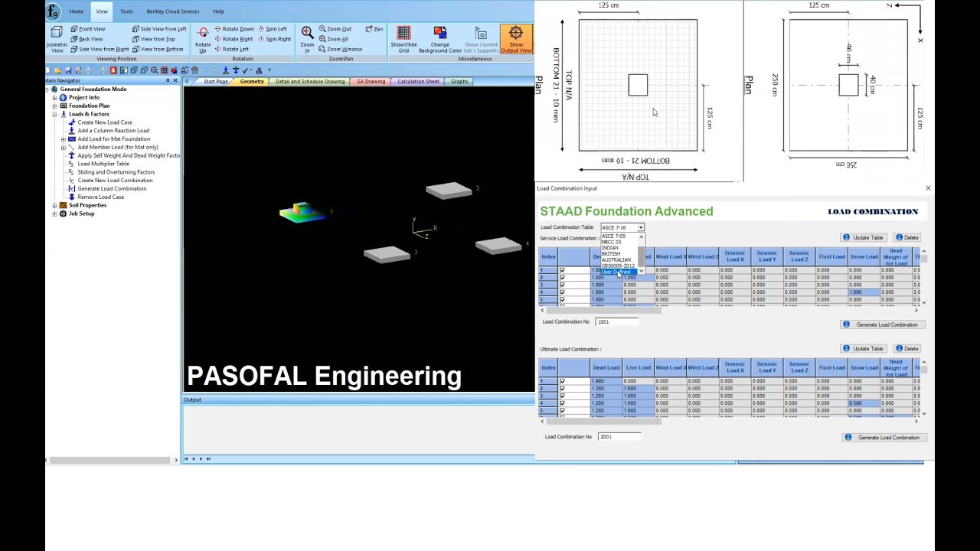The image size is (980, 551).
Task: Click Rotate Right
Action: click(233, 39)
